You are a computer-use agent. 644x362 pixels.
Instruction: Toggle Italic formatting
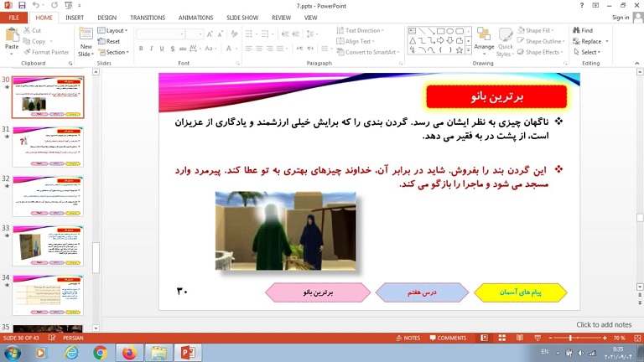click(x=152, y=49)
